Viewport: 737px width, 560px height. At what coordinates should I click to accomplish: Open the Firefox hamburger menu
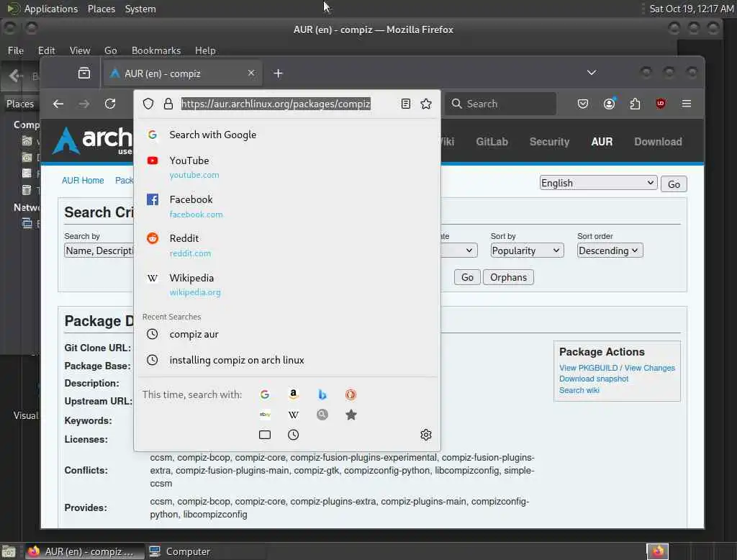click(686, 104)
